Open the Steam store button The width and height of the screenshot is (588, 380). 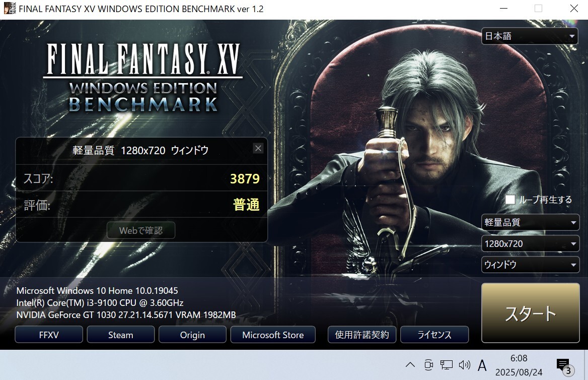[121, 335]
